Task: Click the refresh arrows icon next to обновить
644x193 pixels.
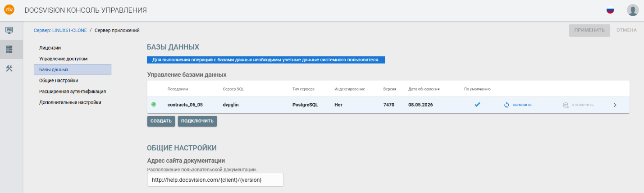Action: (507, 105)
